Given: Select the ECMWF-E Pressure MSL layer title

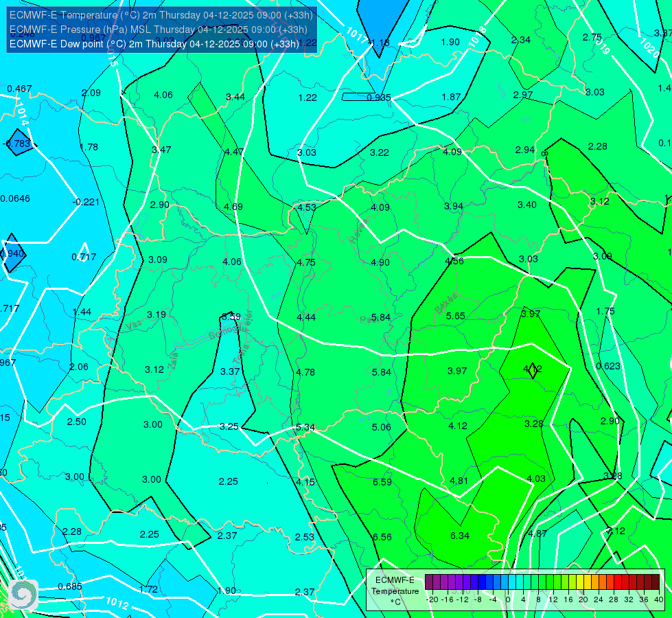Looking at the screenshot, I should (x=159, y=29).
